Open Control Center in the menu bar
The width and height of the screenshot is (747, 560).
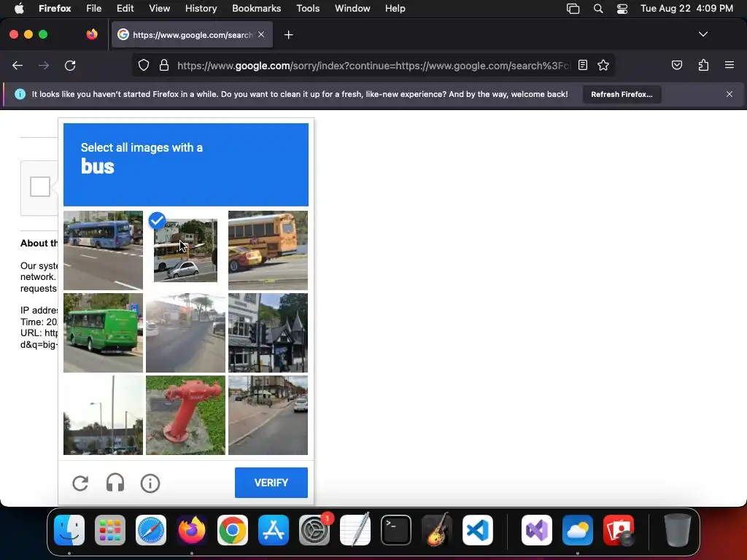coord(622,9)
